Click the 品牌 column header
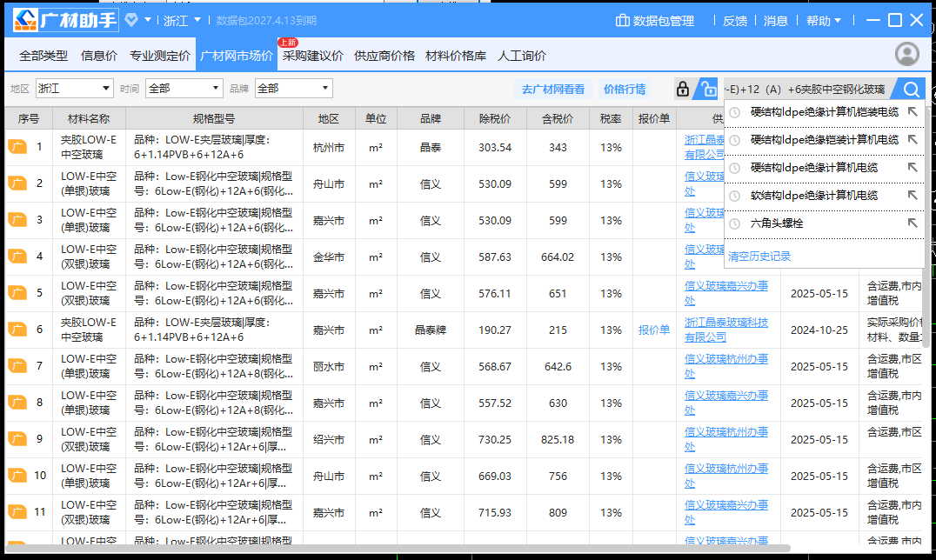 click(430, 118)
